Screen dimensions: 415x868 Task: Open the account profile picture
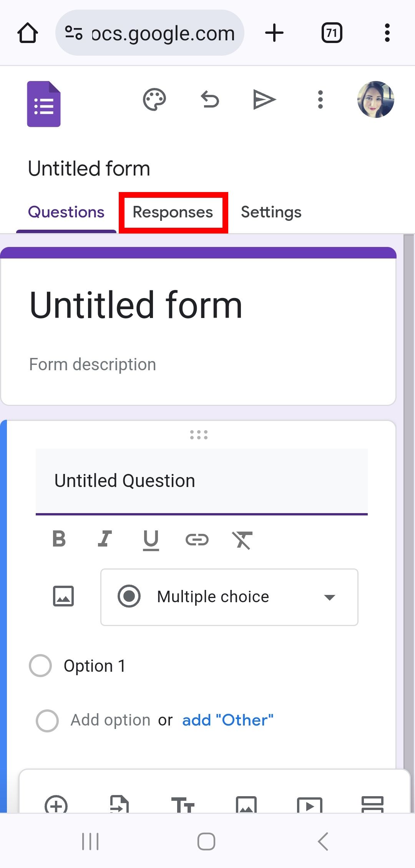375,99
